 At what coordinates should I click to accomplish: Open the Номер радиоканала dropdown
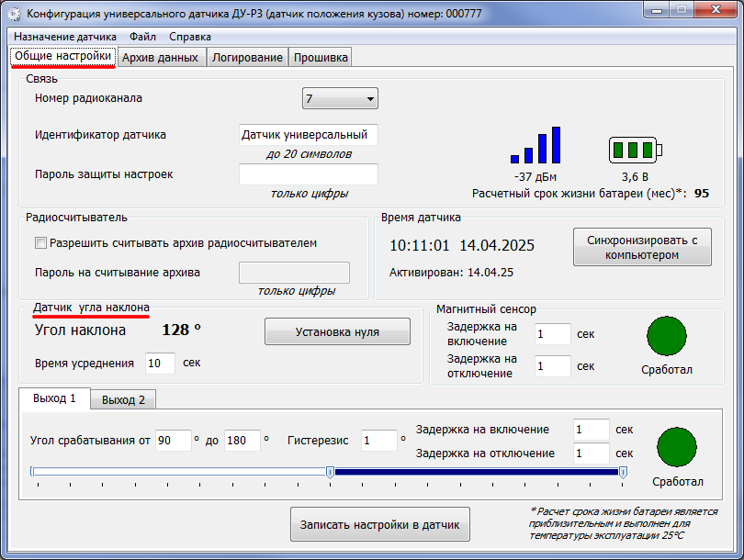pyautogui.click(x=340, y=98)
